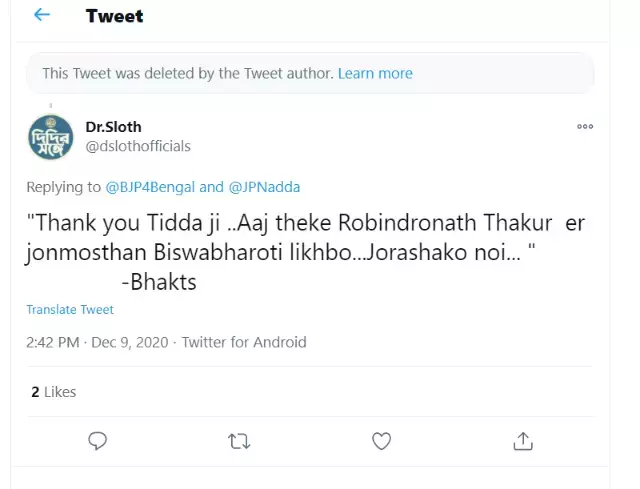Like the tweet with the heart icon
This screenshot has height=489, width=640.
point(381,441)
